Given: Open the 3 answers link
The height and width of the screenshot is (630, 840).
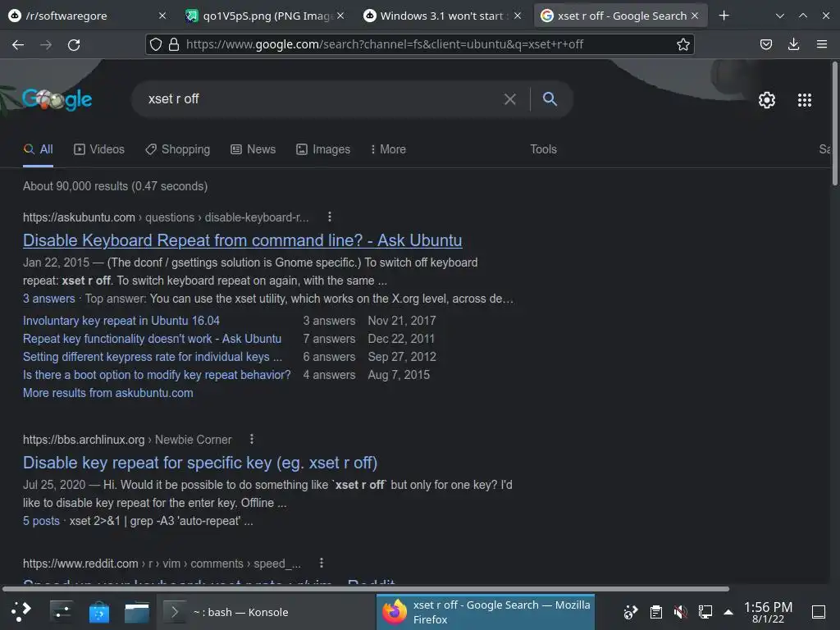Looking at the screenshot, I should click(x=48, y=299).
